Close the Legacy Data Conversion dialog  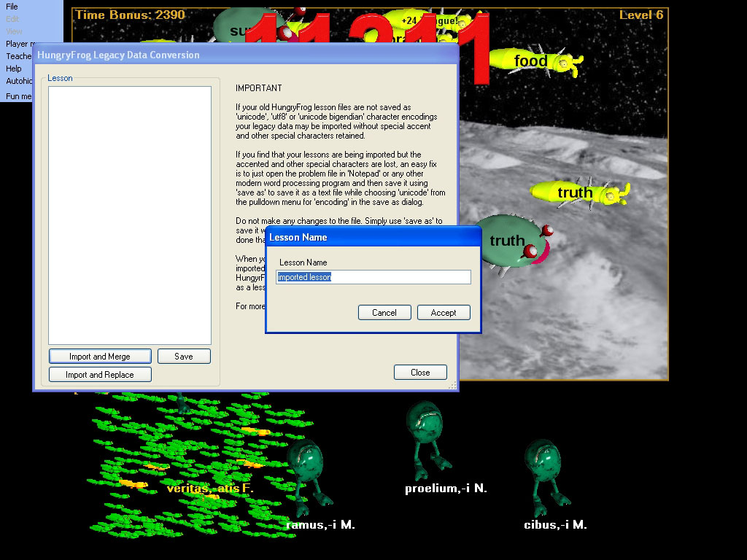(420, 373)
